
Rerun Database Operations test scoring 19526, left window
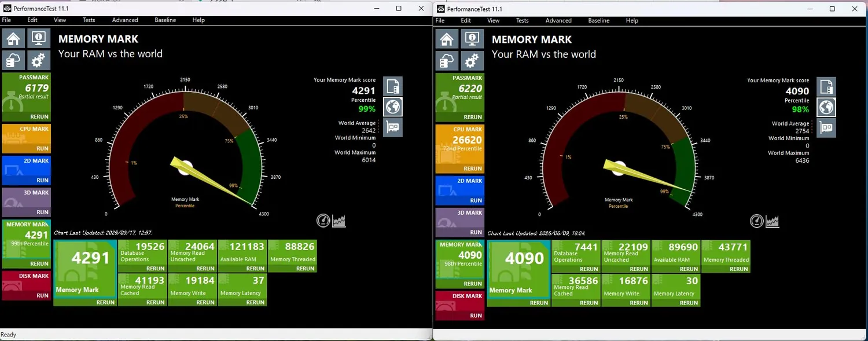point(156,269)
